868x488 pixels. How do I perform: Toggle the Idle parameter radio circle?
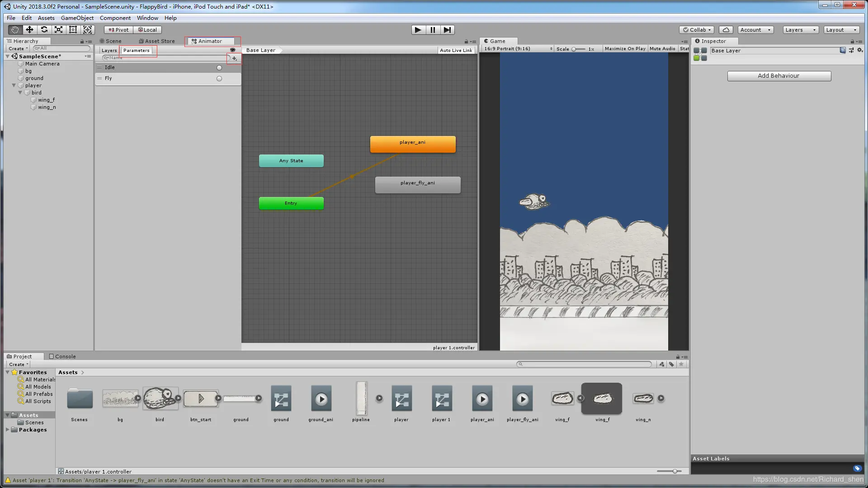coord(219,68)
